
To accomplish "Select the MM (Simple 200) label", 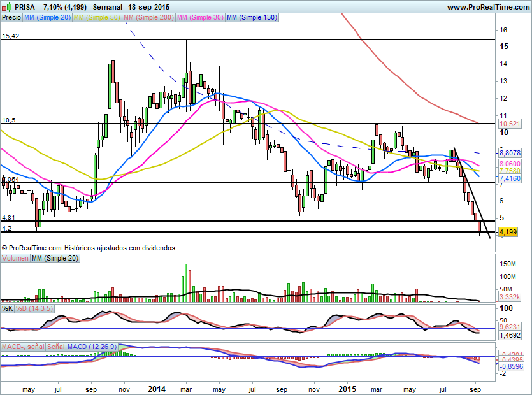I will click(148, 17).
